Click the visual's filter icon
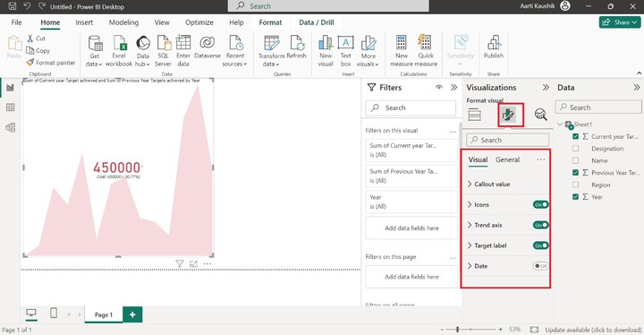This screenshot has height=335, width=644. 180,264
